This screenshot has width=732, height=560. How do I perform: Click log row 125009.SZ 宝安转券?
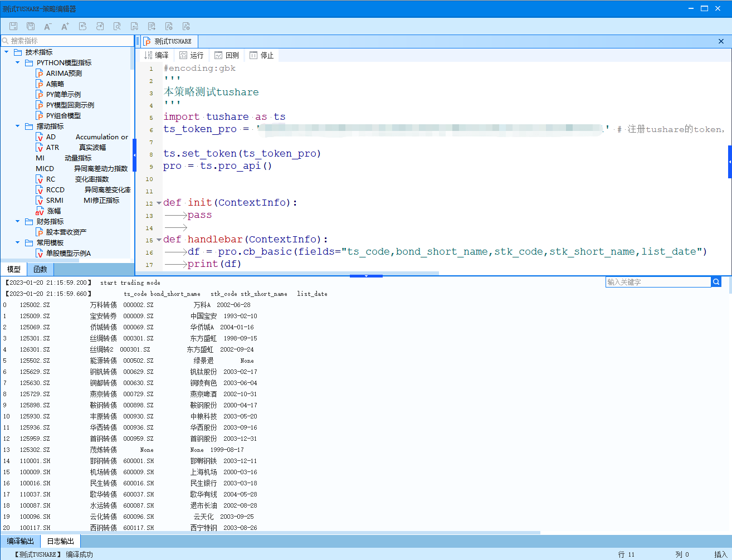(130, 316)
